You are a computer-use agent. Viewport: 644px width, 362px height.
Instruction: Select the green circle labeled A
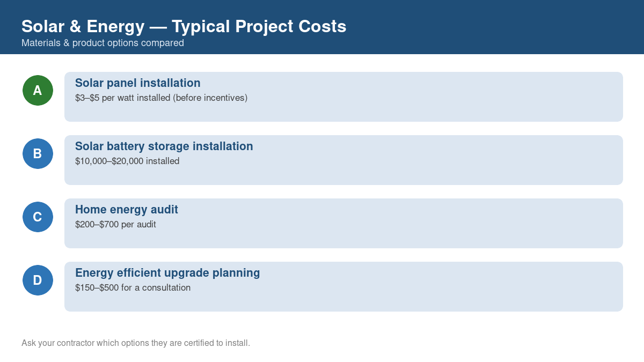38,90
